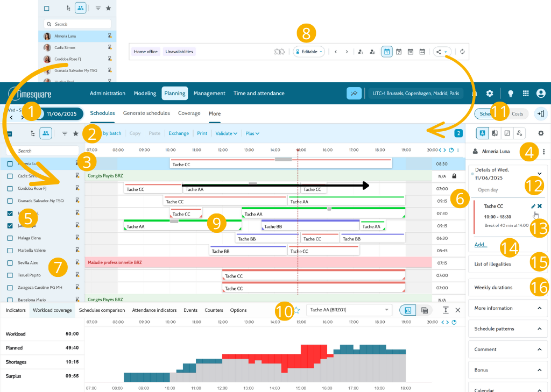Viewport: 551px width, 392px height.
Task: Tick the checkbox for Cadiz Simon
Action: [10, 176]
